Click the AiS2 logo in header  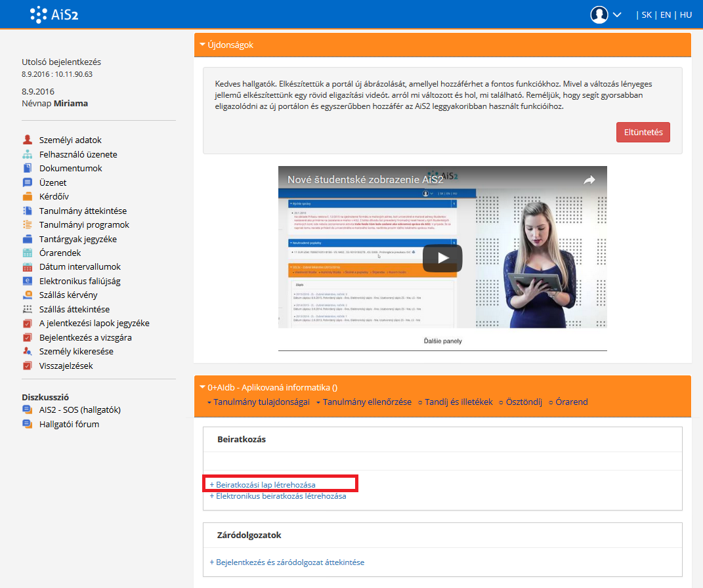click(x=54, y=14)
